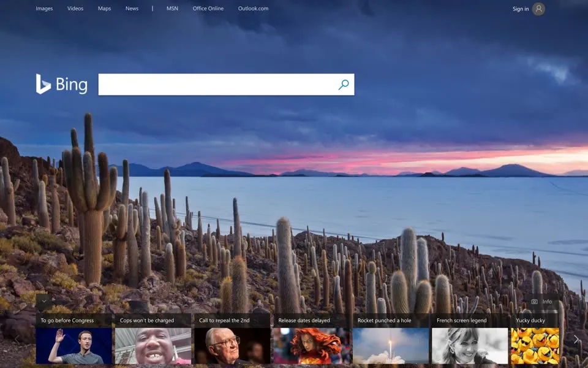Open the News tab

point(132,8)
